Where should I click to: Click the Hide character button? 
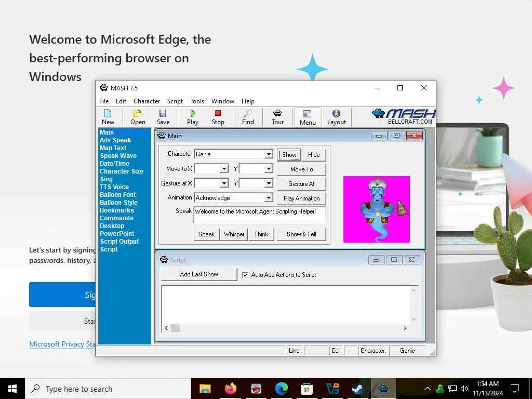(314, 155)
